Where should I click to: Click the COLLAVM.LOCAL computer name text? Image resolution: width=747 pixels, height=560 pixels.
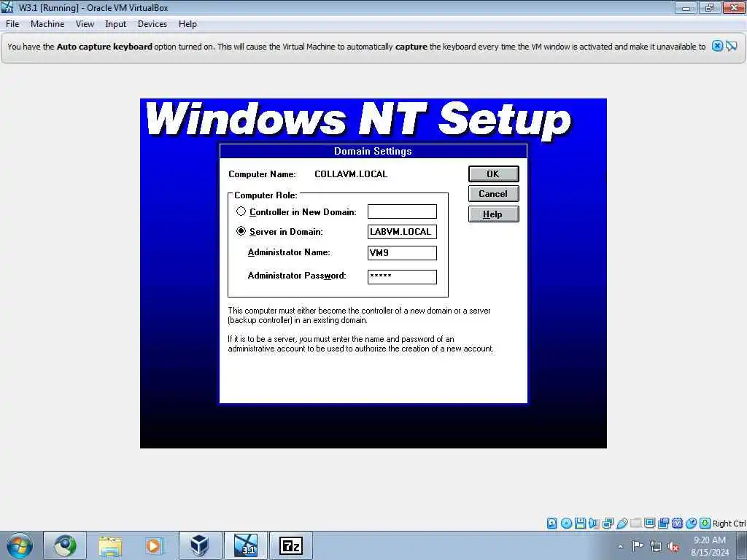click(351, 174)
